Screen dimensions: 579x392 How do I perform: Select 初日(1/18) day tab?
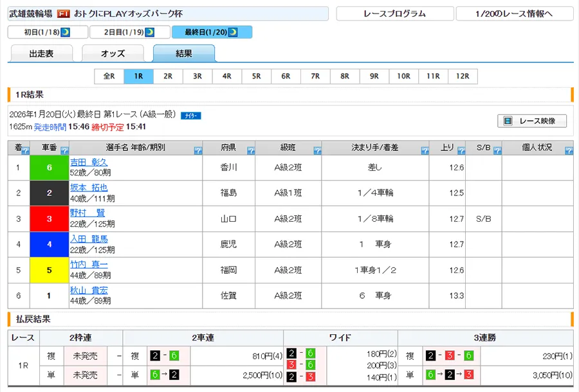(47, 32)
